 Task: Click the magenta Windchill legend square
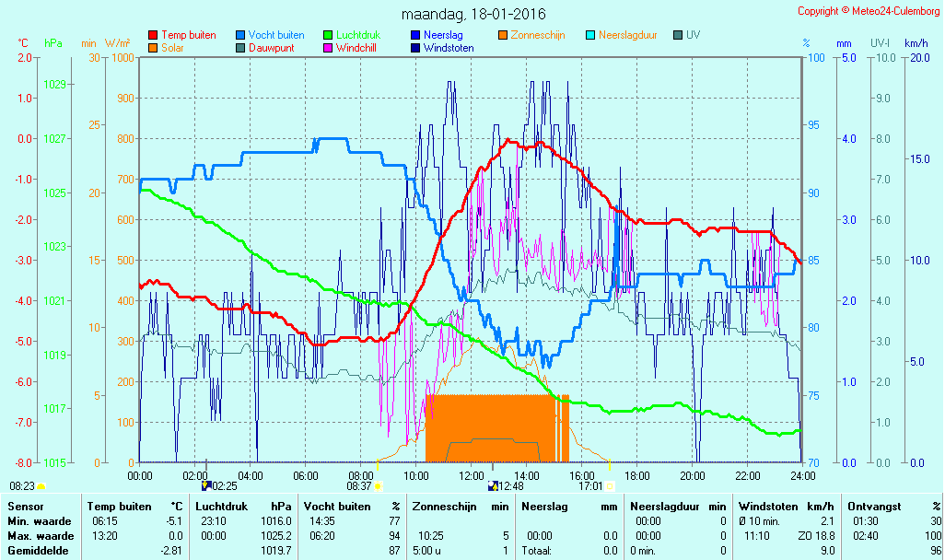(x=328, y=48)
